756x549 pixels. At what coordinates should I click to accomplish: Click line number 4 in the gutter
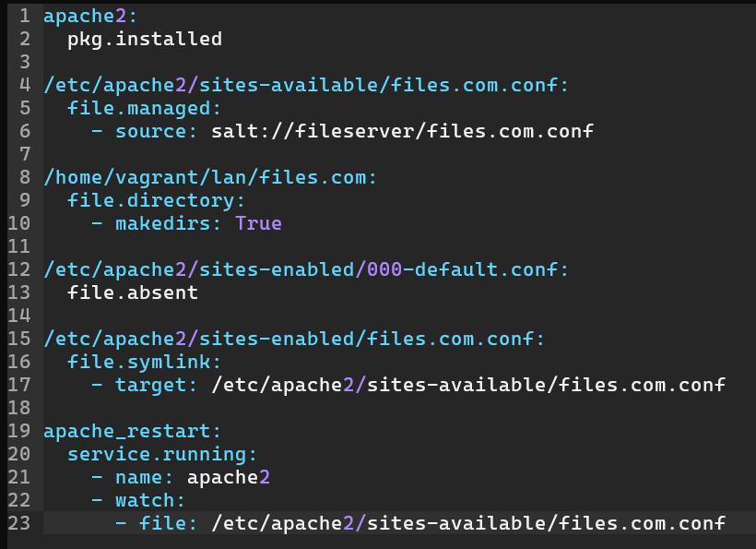click(24, 85)
